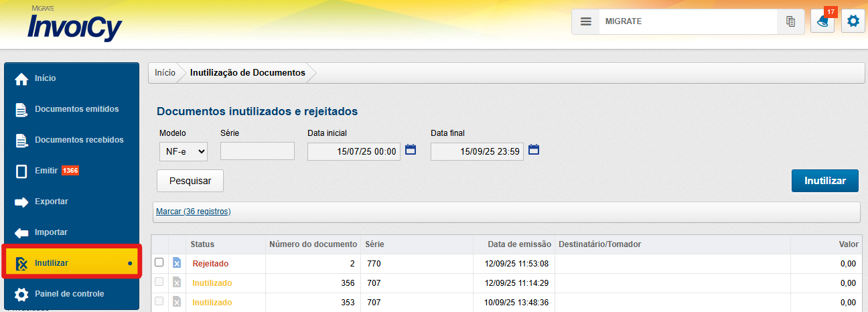Screen dimensions: 868x312
Task: Open settings gear icon in header
Action: coord(853,21)
